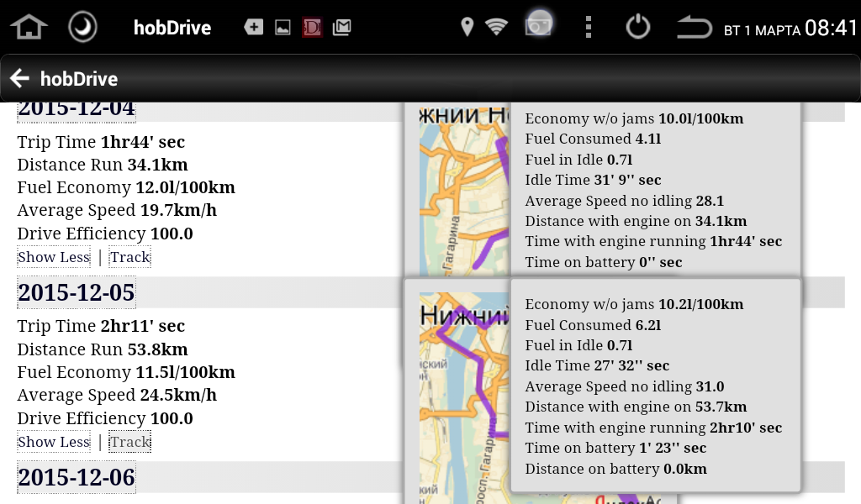Tap the date text ВТ 1 МАРТА
861x504 pixels.
coord(762,31)
